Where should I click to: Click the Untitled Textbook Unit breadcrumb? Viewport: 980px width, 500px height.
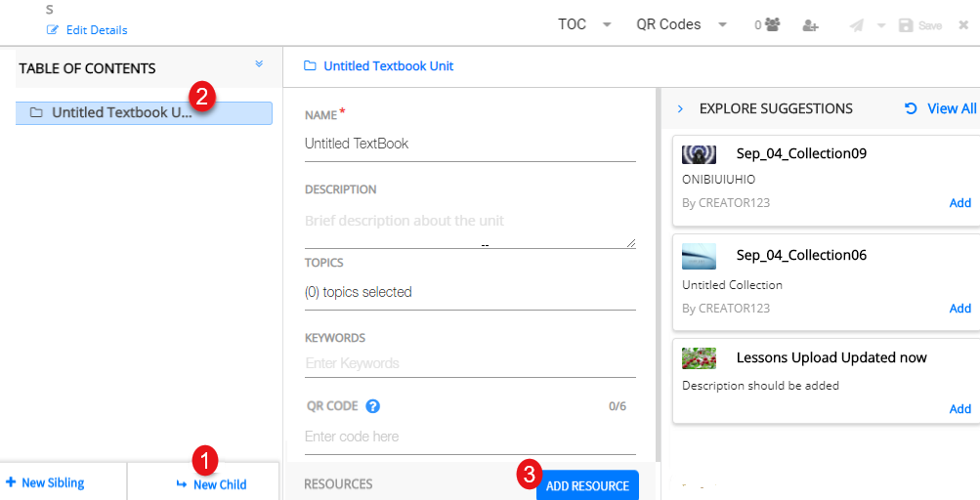(x=388, y=66)
